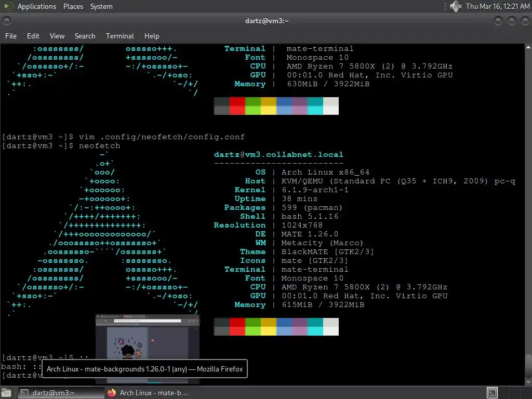Click yellow block in upper neofetch color palette
532x399 pixels.
coord(269,106)
